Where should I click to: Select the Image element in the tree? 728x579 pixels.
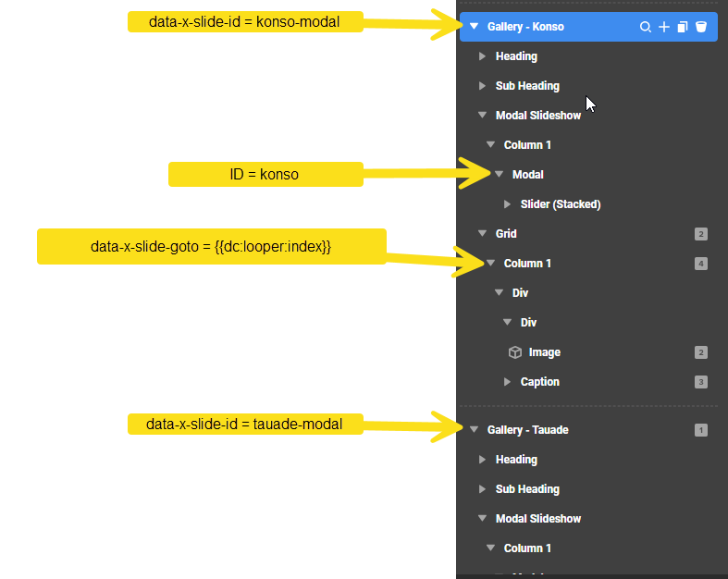544,352
